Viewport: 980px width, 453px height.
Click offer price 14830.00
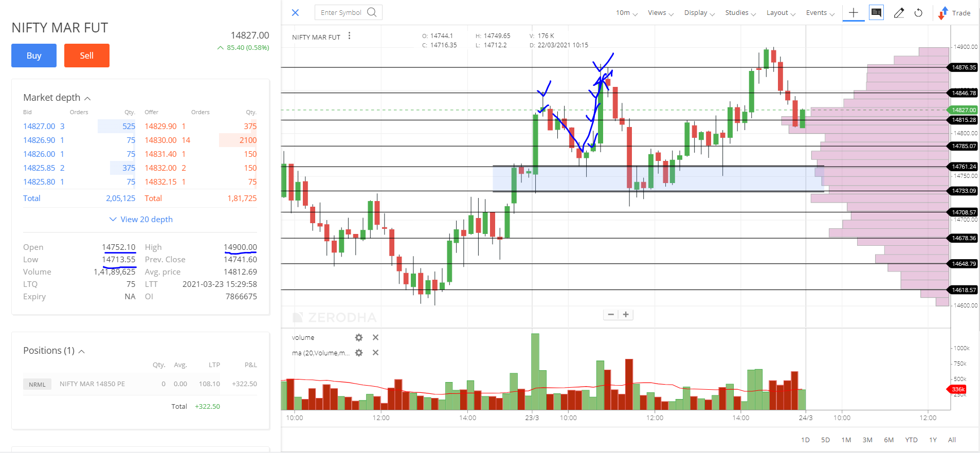tap(160, 140)
